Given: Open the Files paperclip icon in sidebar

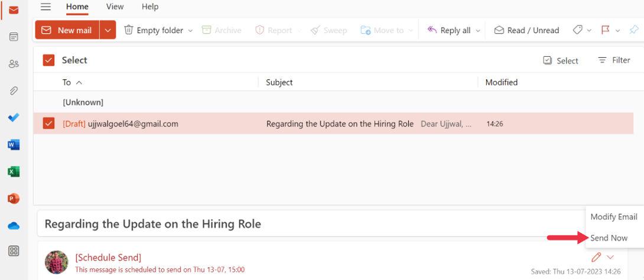Looking at the screenshot, I should (x=14, y=90).
